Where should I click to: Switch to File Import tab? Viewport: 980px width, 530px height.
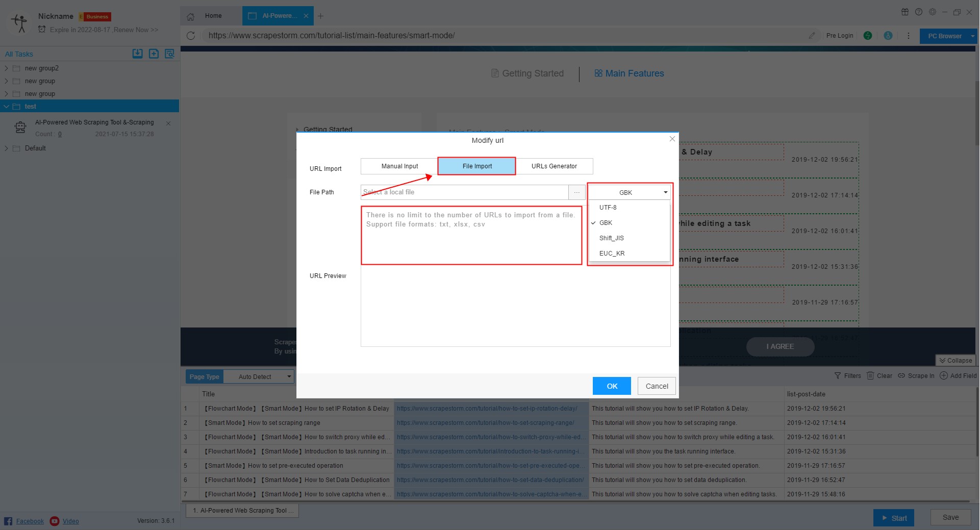click(477, 166)
